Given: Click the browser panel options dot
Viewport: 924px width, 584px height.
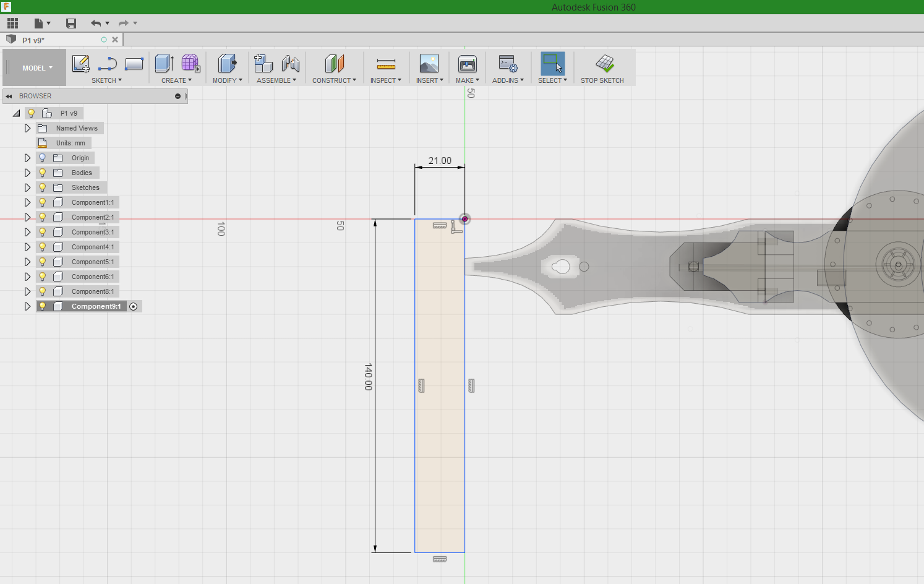Looking at the screenshot, I should pyautogui.click(x=178, y=97).
